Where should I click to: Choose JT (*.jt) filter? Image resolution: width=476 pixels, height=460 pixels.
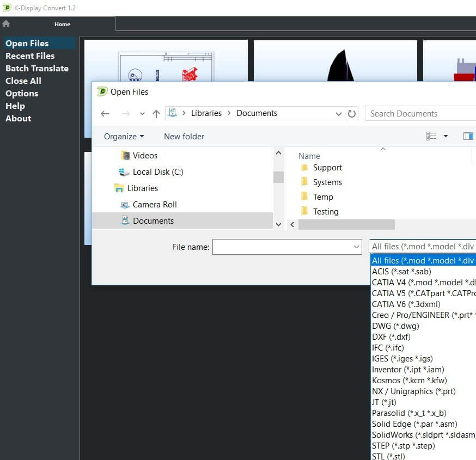[x=384, y=403]
